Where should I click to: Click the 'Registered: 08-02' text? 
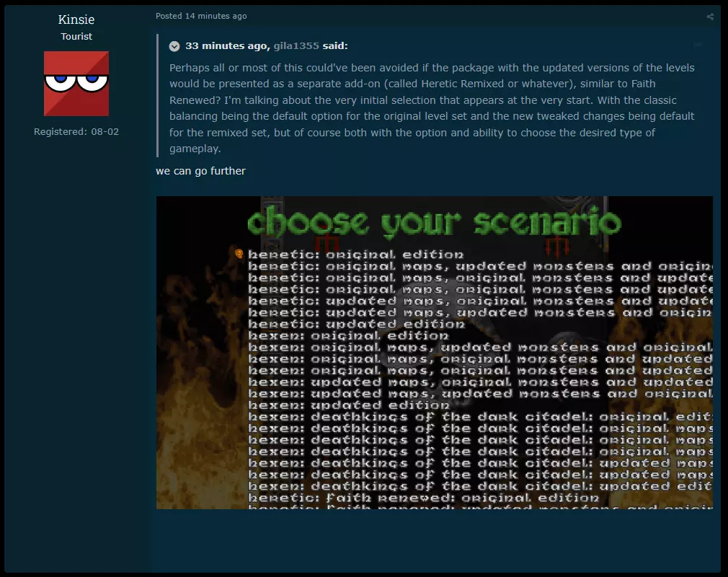(x=76, y=131)
